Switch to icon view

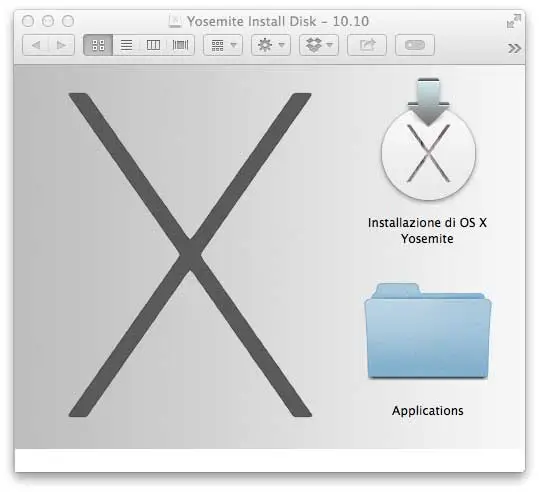(x=98, y=45)
